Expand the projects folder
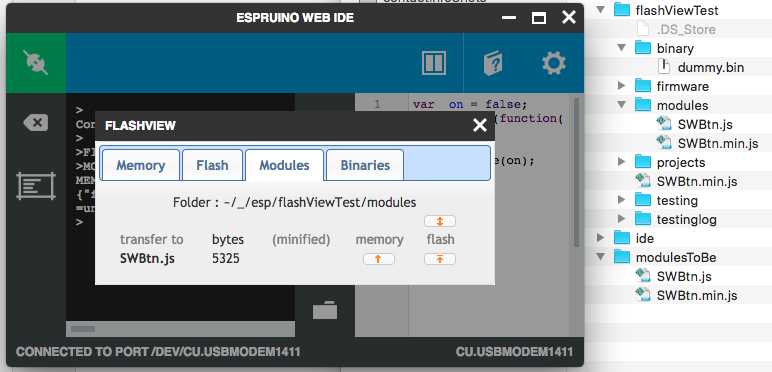The height and width of the screenshot is (372, 772). (x=621, y=162)
